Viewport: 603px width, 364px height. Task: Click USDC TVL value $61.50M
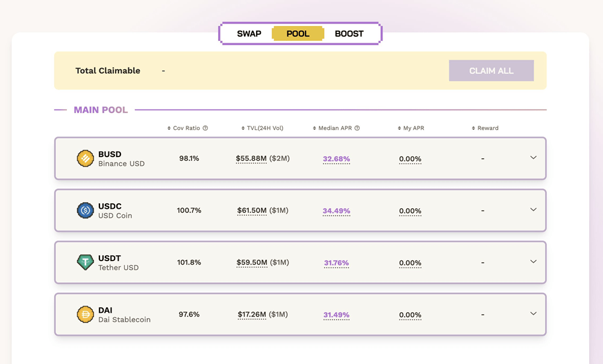point(252,211)
